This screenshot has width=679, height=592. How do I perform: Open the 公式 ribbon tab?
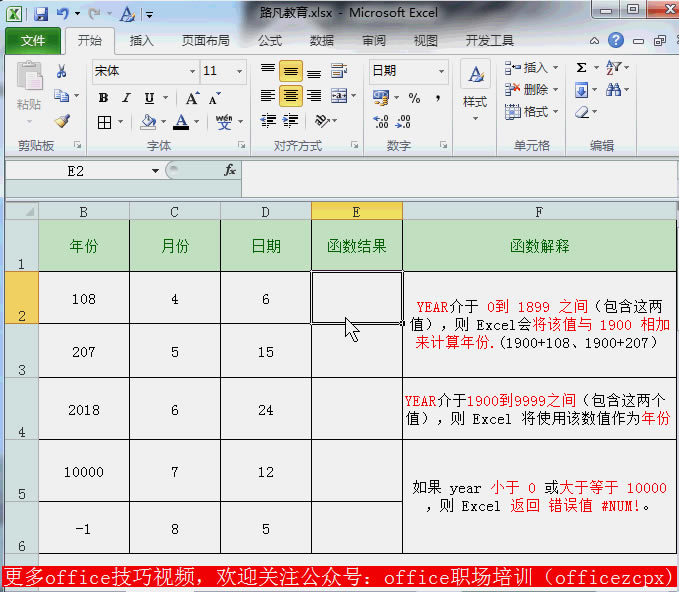tap(269, 41)
